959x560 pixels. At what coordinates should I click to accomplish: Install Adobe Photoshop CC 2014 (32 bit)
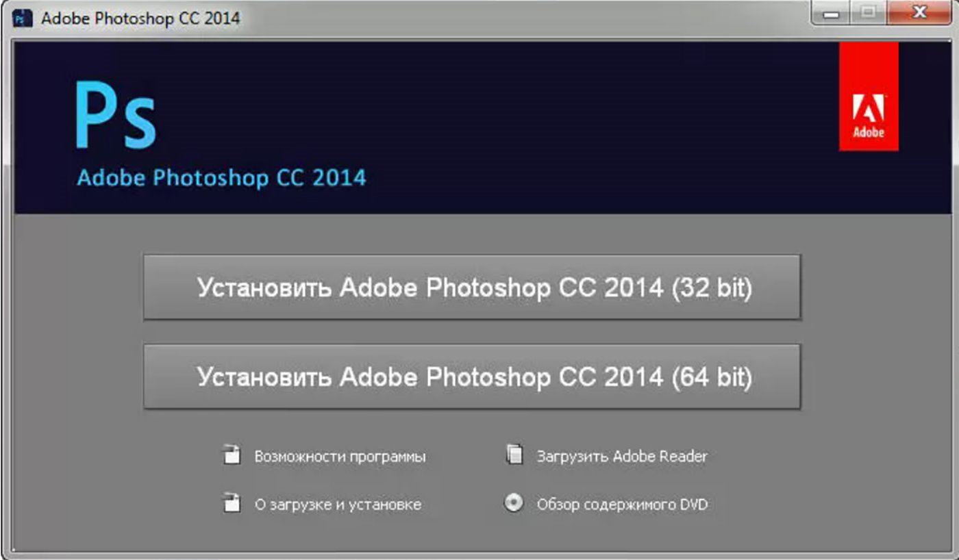(x=472, y=287)
